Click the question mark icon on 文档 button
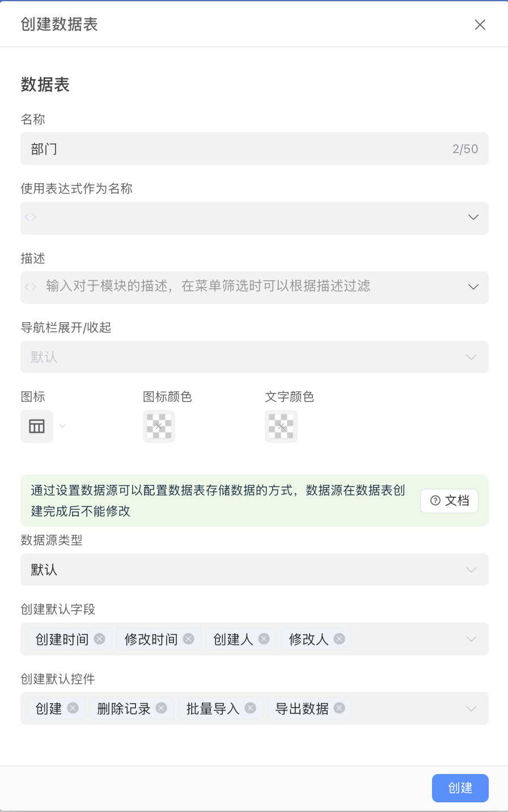Image resolution: width=508 pixels, height=812 pixels. pyautogui.click(x=434, y=501)
